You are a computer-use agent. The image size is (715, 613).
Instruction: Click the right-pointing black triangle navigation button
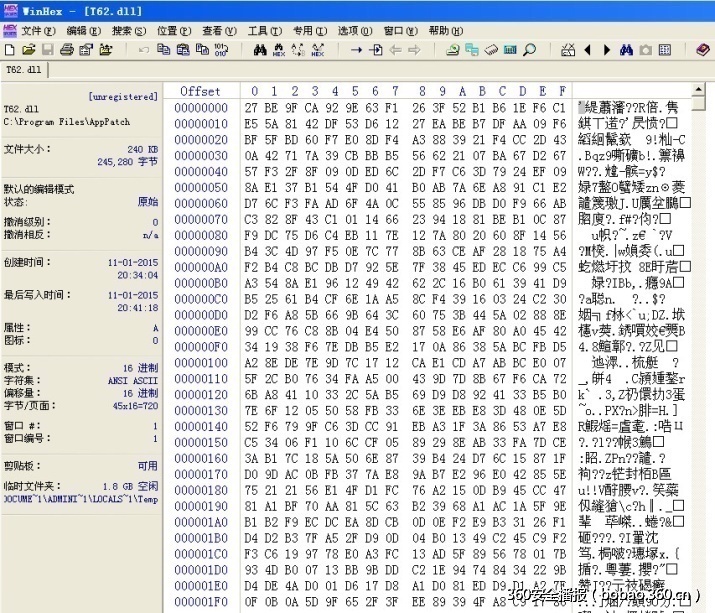606,49
